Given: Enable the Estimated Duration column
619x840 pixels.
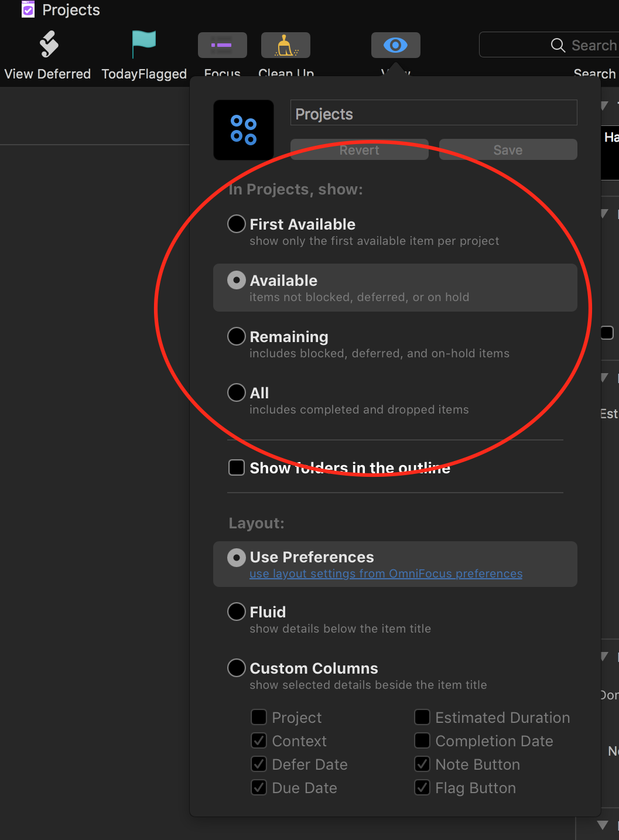Looking at the screenshot, I should pyautogui.click(x=422, y=717).
